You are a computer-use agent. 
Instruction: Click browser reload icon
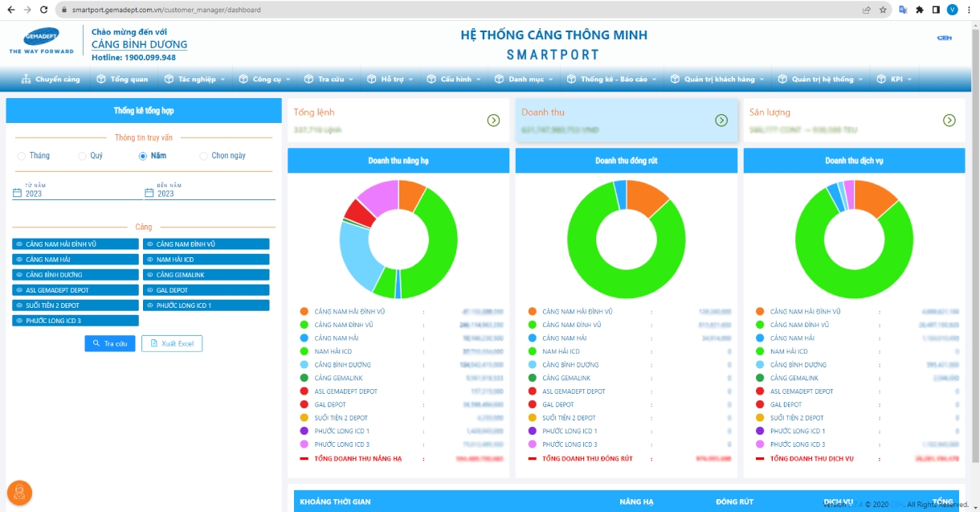[43, 10]
